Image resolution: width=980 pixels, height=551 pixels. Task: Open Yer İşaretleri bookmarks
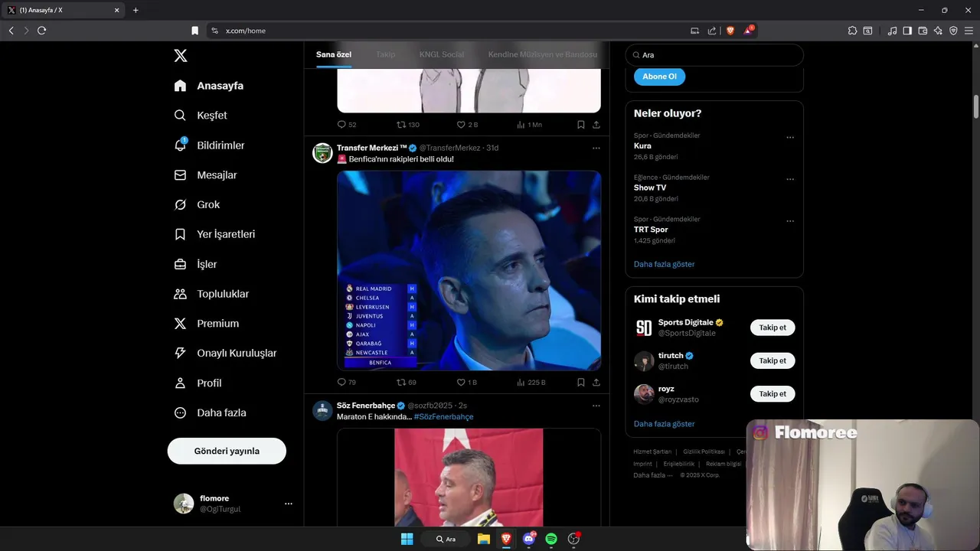[214, 234]
